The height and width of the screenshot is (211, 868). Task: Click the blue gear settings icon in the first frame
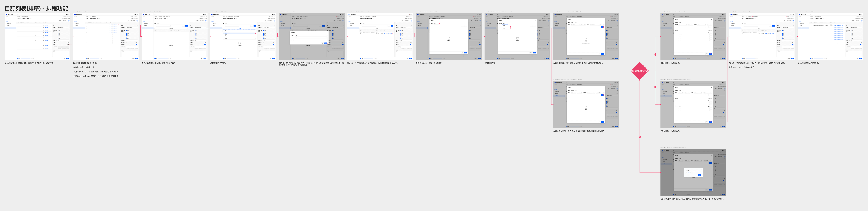click(x=69, y=21)
